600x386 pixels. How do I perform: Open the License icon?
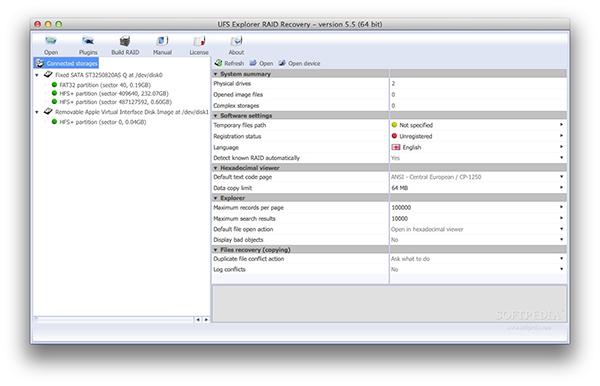click(x=199, y=41)
